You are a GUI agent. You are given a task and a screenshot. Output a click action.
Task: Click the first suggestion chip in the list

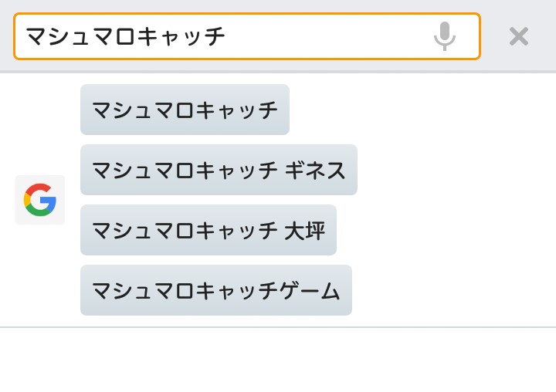[x=185, y=110]
